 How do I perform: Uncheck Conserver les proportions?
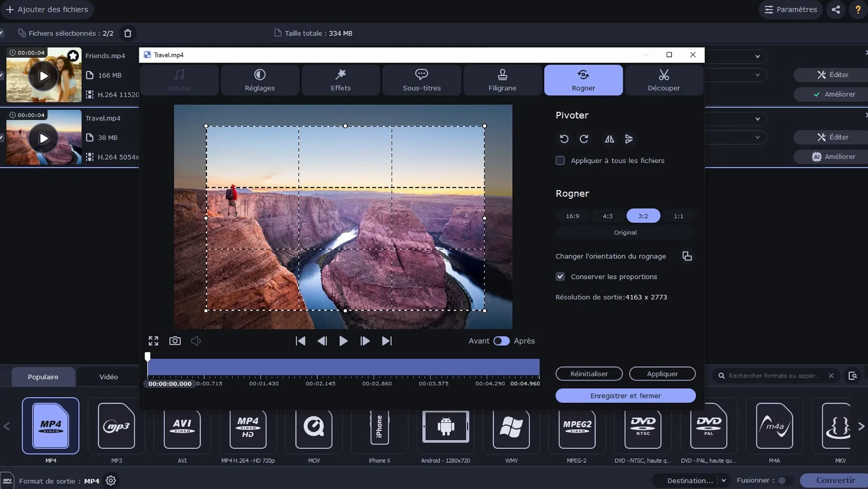point(560,277)
